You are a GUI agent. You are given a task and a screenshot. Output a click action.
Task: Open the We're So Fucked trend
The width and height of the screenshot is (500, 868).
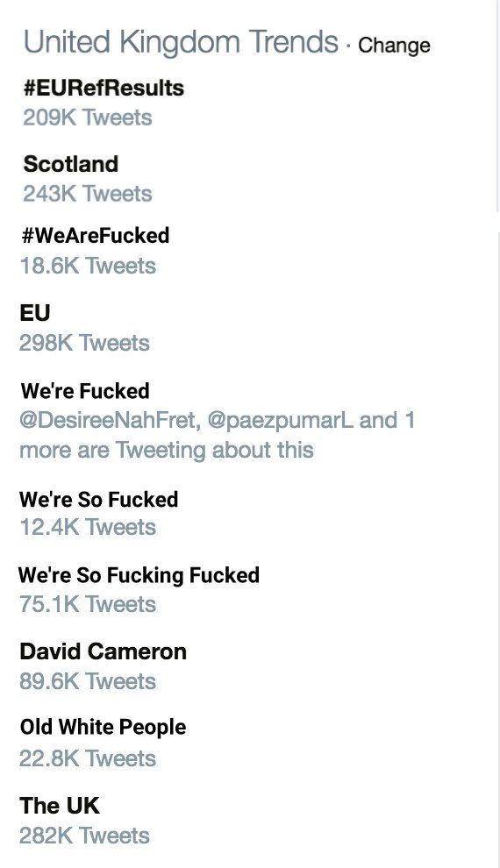pyautogui.click(x=98, y=500)
